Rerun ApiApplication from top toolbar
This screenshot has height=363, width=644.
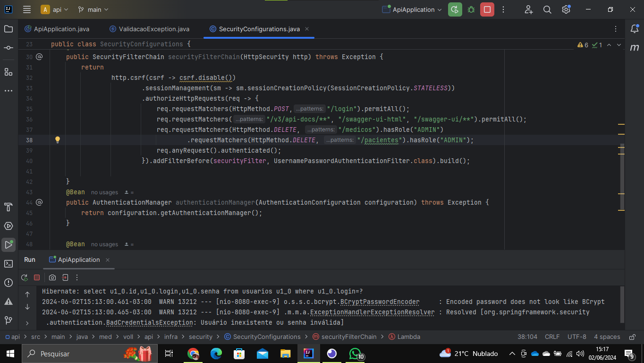[x=455, y=9]
